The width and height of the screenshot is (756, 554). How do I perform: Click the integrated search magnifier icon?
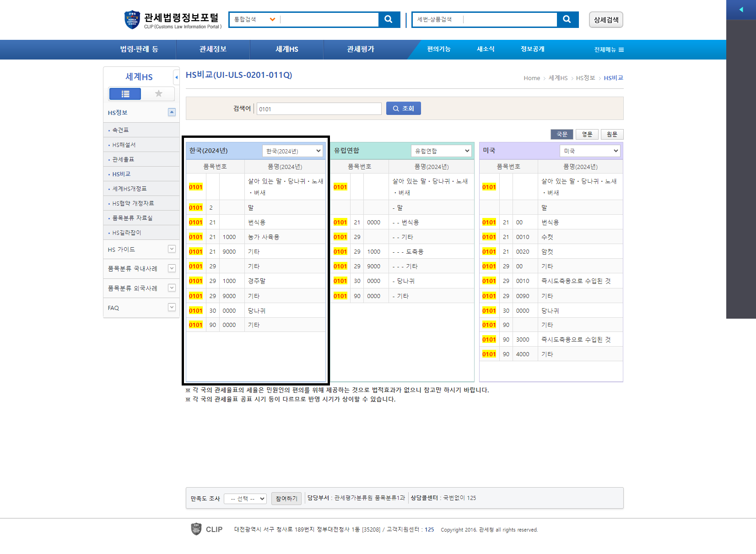[389, 19]
